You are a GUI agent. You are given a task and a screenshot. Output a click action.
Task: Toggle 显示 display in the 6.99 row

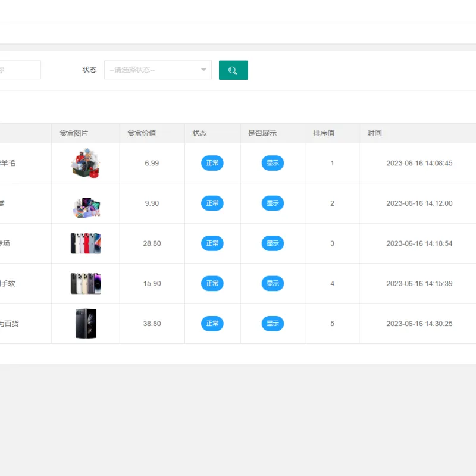coord(273,163)
